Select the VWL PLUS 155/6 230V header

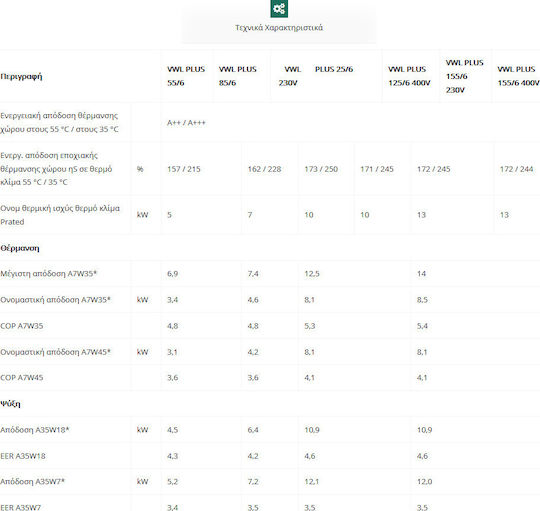465,76
